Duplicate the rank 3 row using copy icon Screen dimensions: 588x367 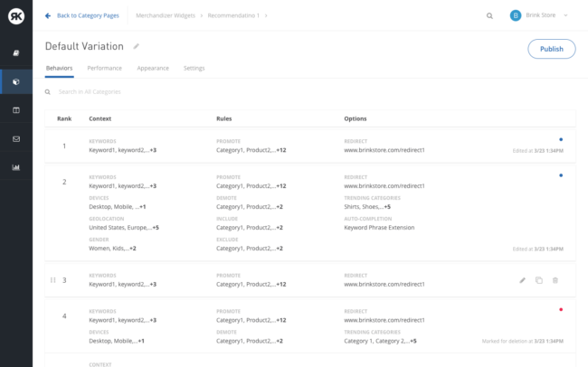click(539, 280)
